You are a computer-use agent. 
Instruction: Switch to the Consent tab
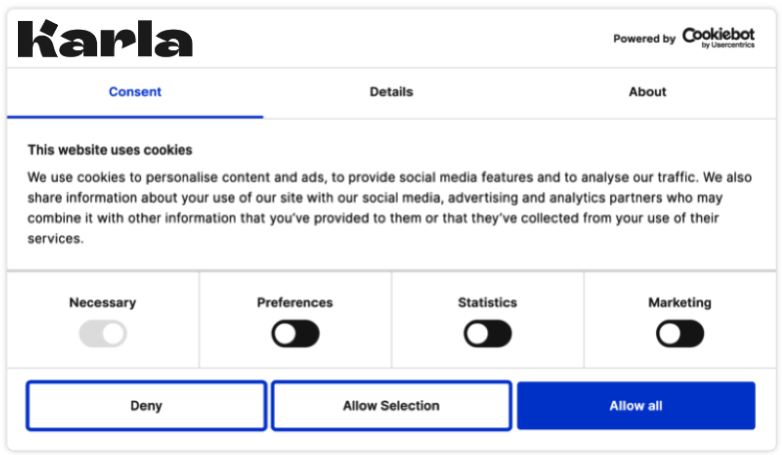click(x=135, y=92)
